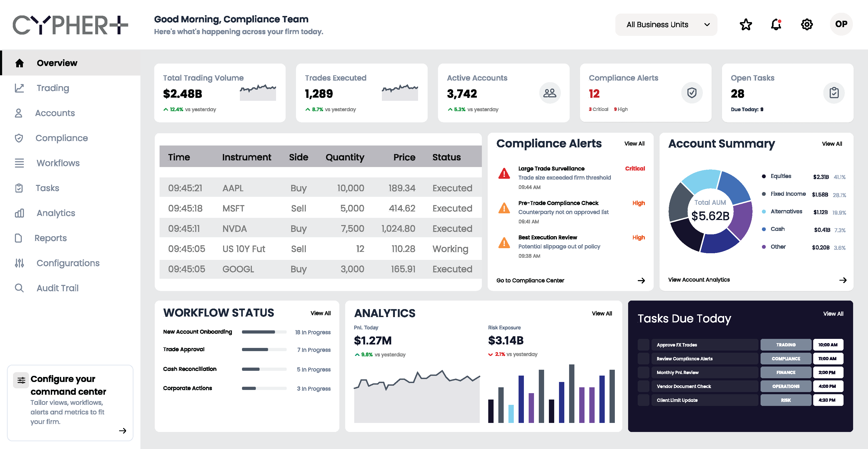Screen dimensions: 868x449
Task: Click the Go to Compliance Center arrow
Action: (641, 280)
